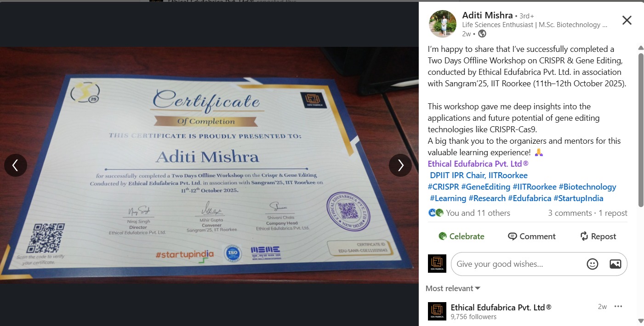Screen dimensions: 644x326
Task: Open the #CRISPR hashtag
Action: pyautogui.click(x=443, y=187)
